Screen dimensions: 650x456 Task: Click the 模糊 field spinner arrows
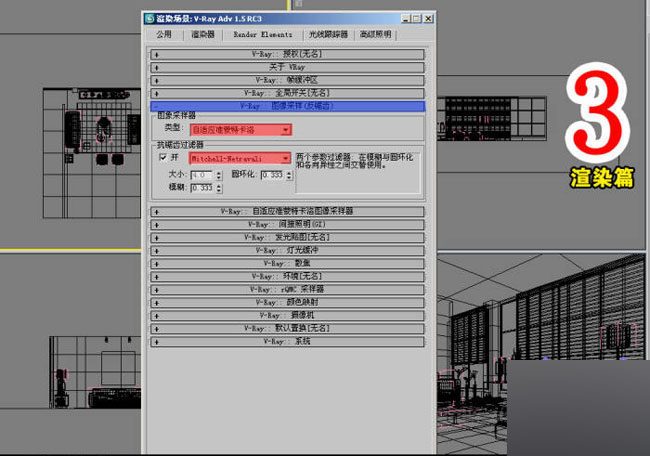219,188
